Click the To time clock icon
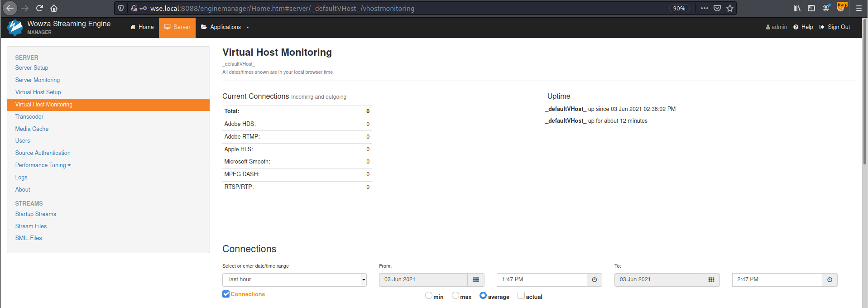 click(830, 280)
